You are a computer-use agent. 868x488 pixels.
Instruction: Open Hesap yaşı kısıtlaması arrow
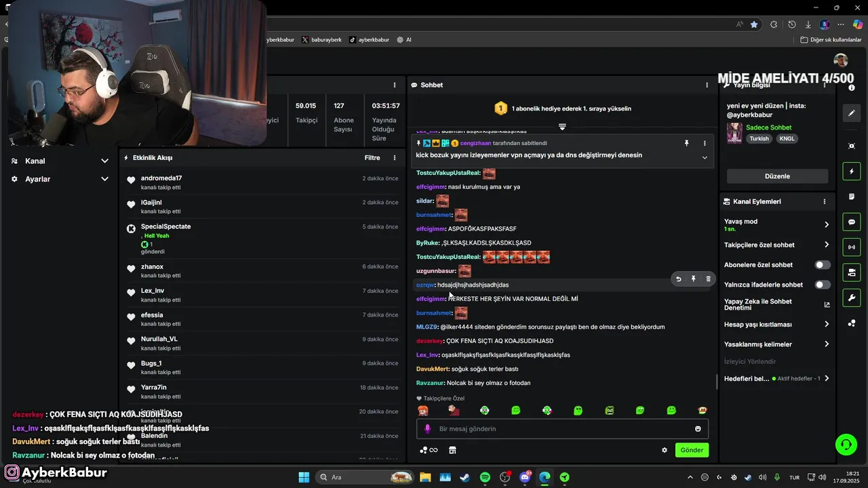pos(827,325)
